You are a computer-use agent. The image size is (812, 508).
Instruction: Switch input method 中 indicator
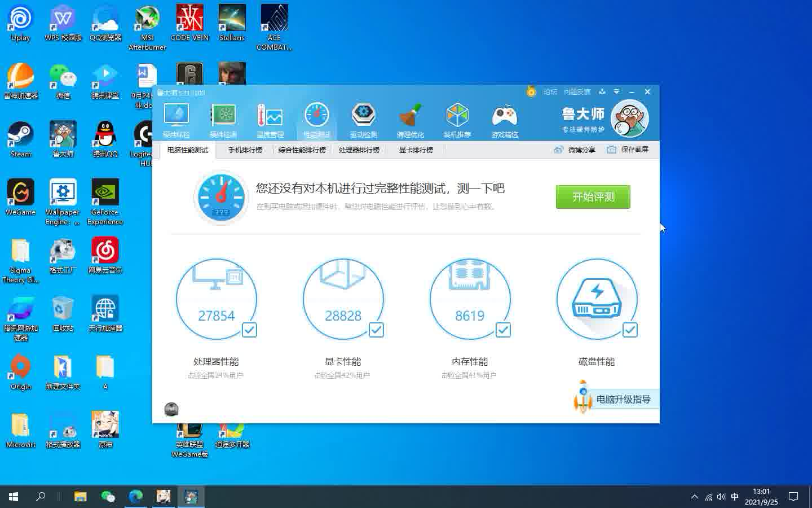pos(735,497)
